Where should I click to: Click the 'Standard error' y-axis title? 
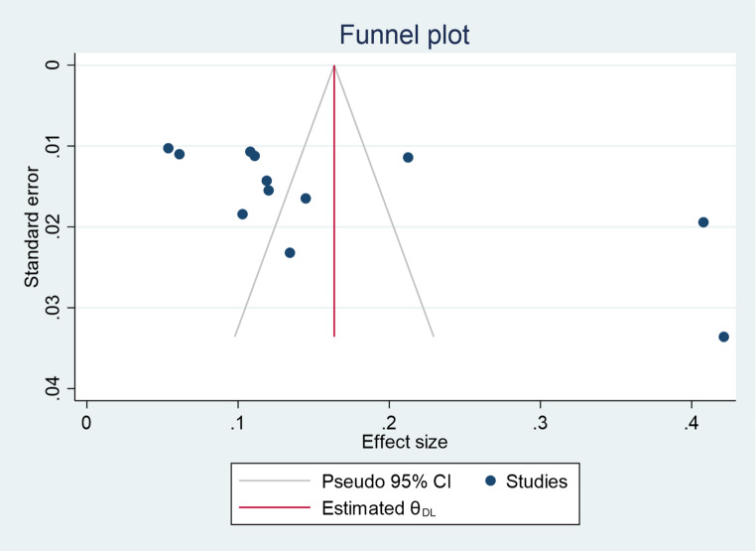point(32,228)
